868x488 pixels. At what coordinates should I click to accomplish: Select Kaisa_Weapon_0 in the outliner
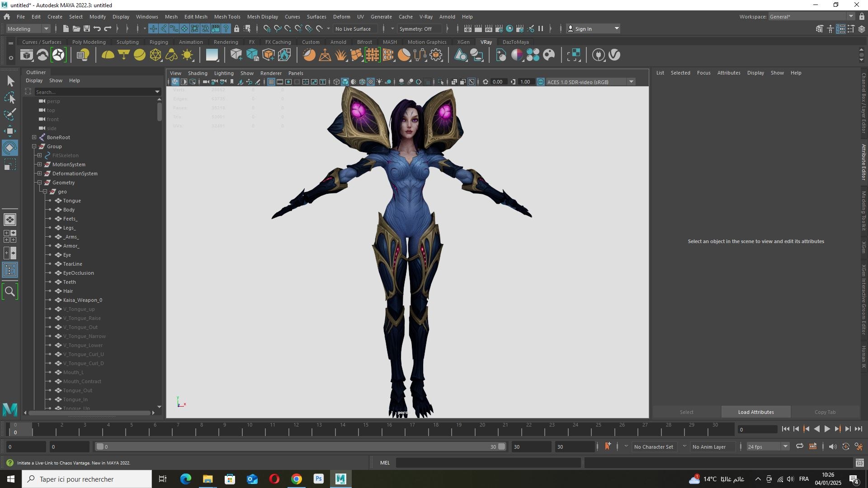[83, 300]
